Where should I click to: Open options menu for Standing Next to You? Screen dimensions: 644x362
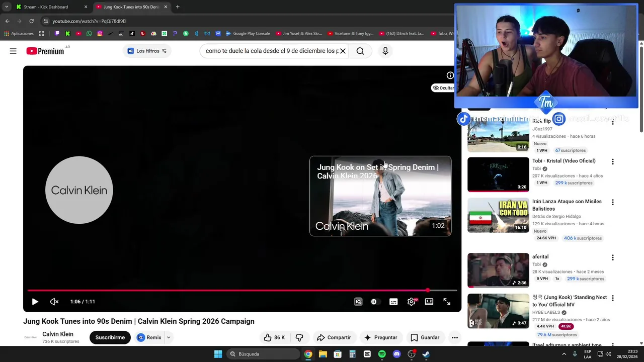[612, 298]
